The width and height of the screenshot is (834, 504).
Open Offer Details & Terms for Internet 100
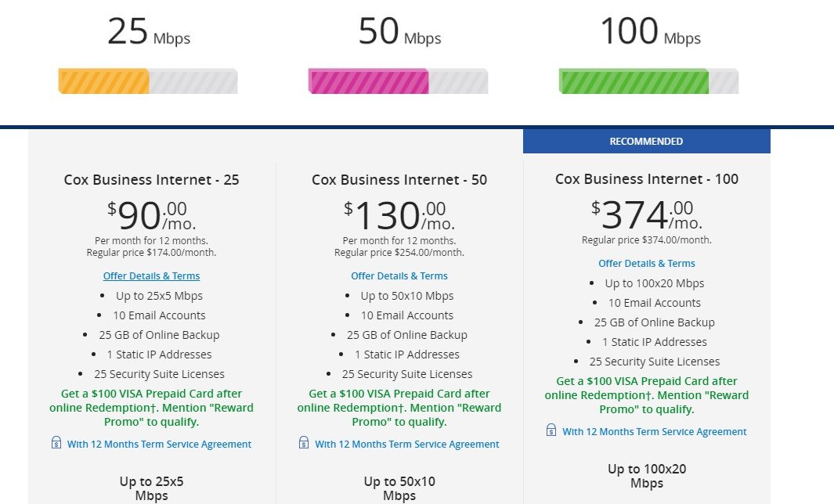[x=647, y=264]
